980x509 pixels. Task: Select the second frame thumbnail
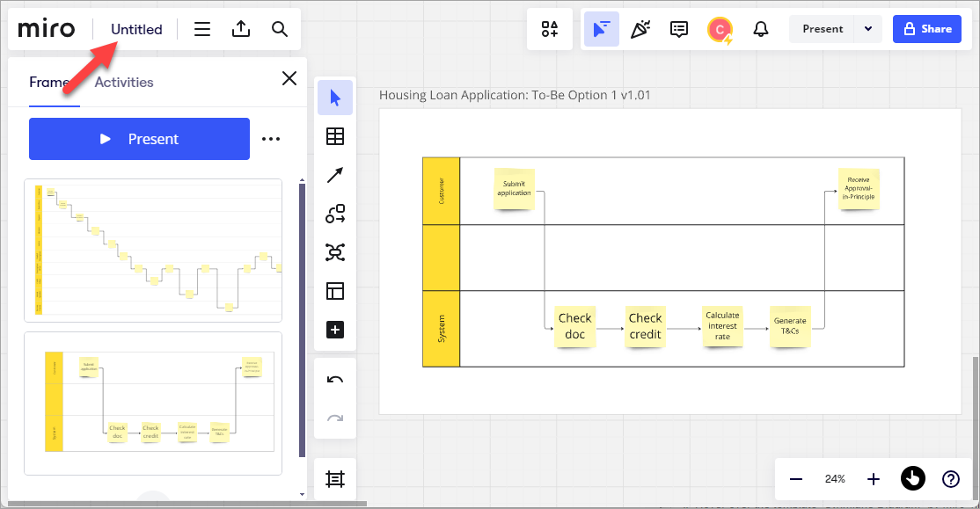(153, 404)
